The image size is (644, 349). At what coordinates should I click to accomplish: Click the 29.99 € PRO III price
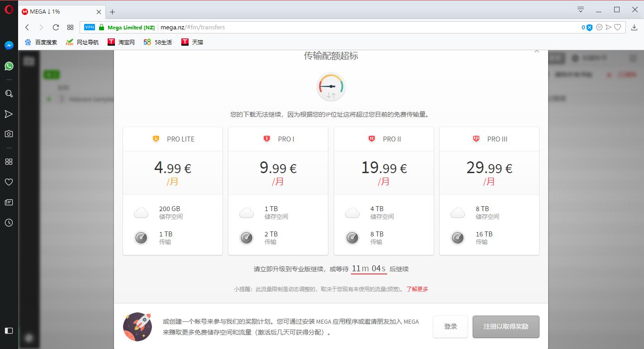tap(489, 168)
